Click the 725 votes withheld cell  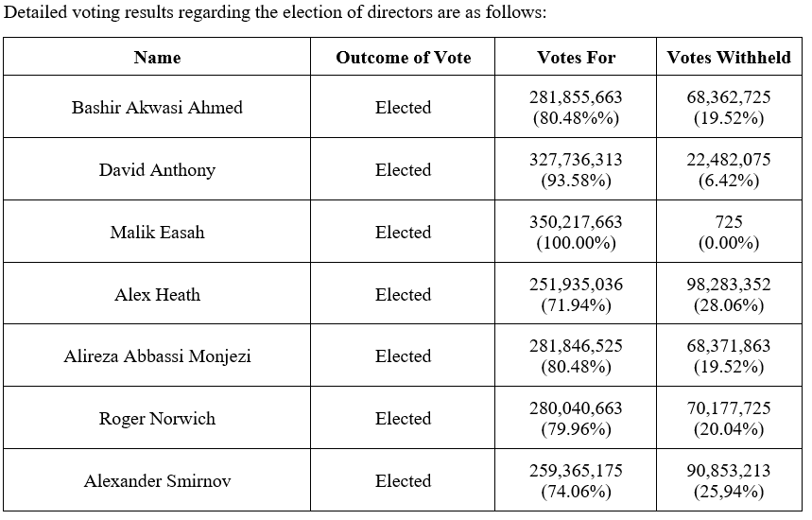point(729,223)
